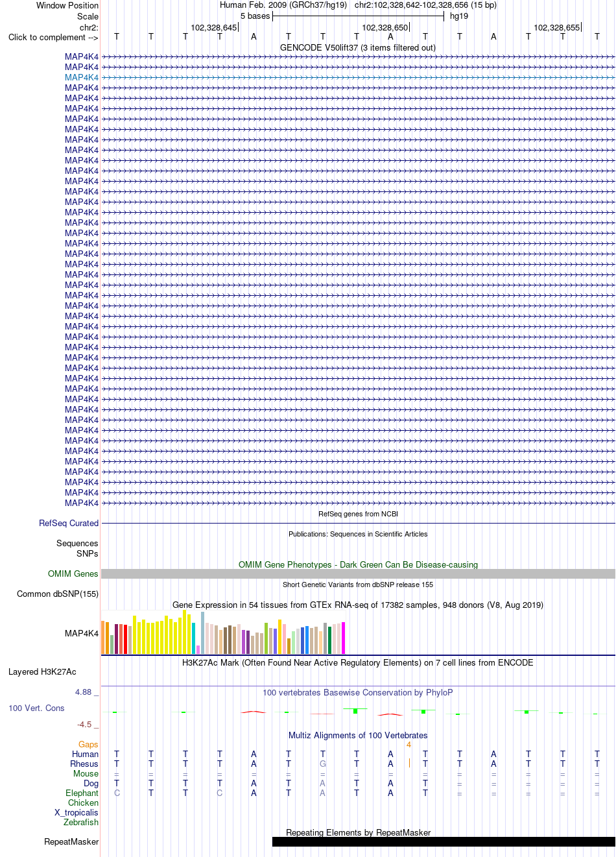Click the gray 'G' base in Rhesus row
The width and height of the screenshot is (616, 857).
[x=323, y=764]
